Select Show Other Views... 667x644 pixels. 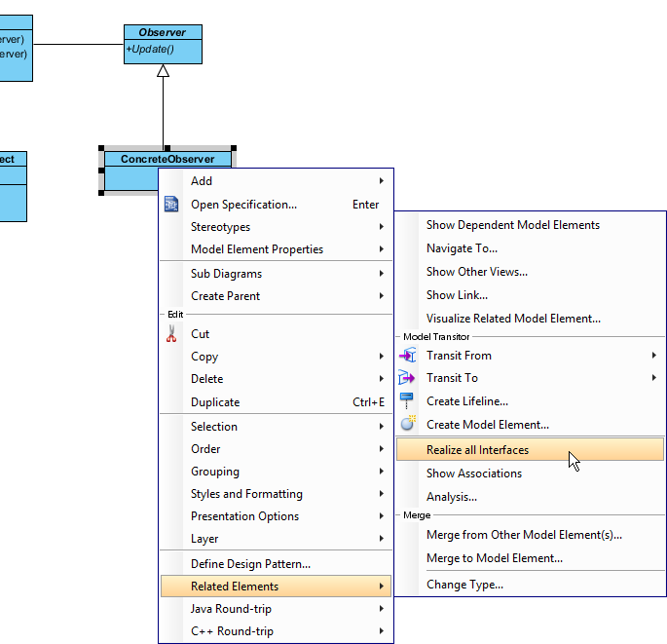tap(530, 272)
